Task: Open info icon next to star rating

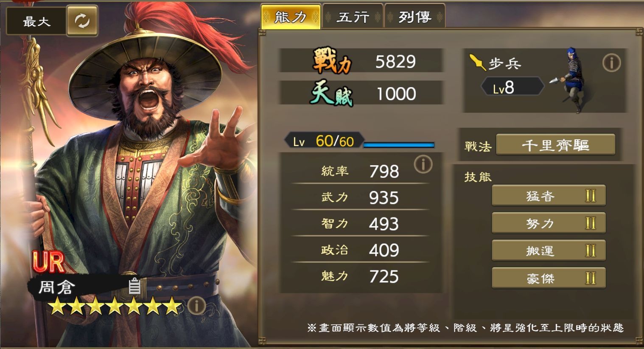Action: pos(196,305)
